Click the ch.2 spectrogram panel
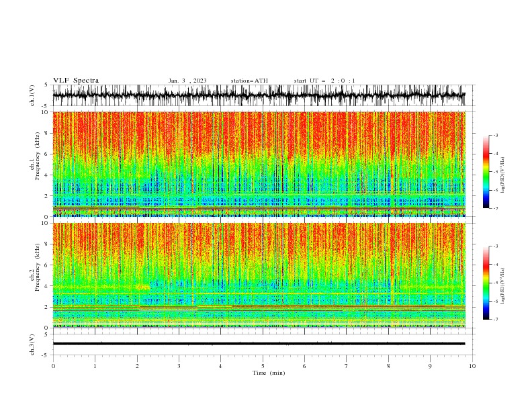 pyautogui.click(x=259, y=275)
